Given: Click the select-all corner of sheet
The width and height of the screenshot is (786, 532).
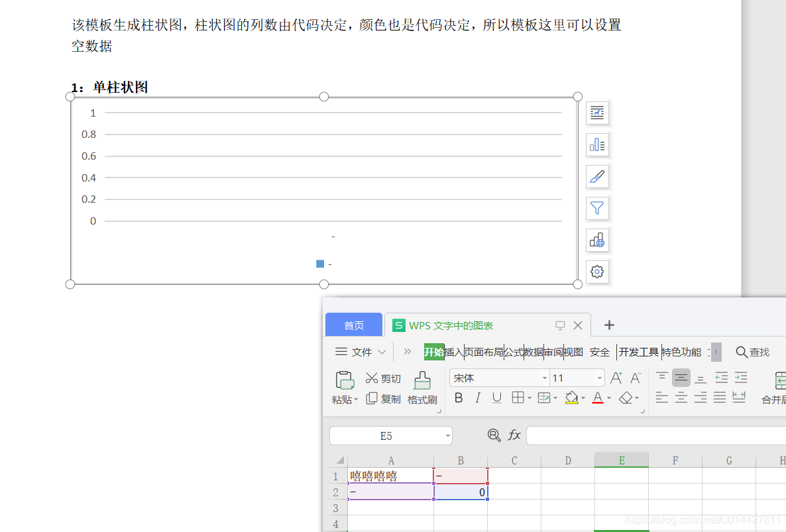Looking at the screenshot, I should click(x=340, y=460).
